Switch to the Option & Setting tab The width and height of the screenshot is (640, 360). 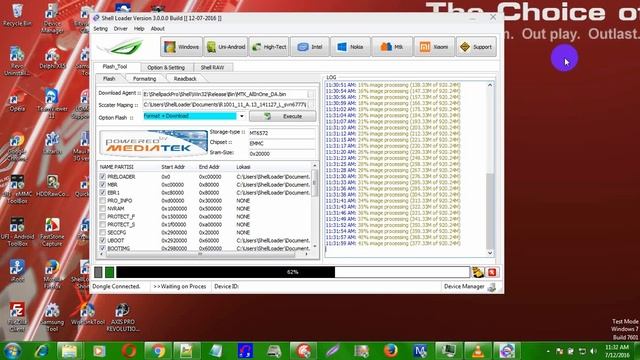pos(166,67)
